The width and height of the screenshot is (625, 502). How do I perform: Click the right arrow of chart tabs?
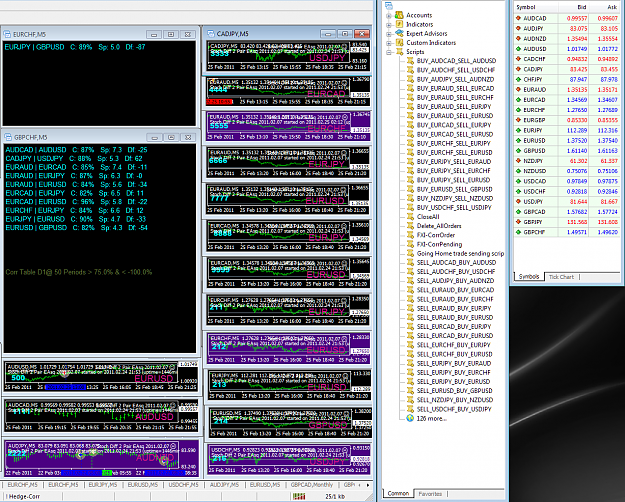[x=368, y=485]
